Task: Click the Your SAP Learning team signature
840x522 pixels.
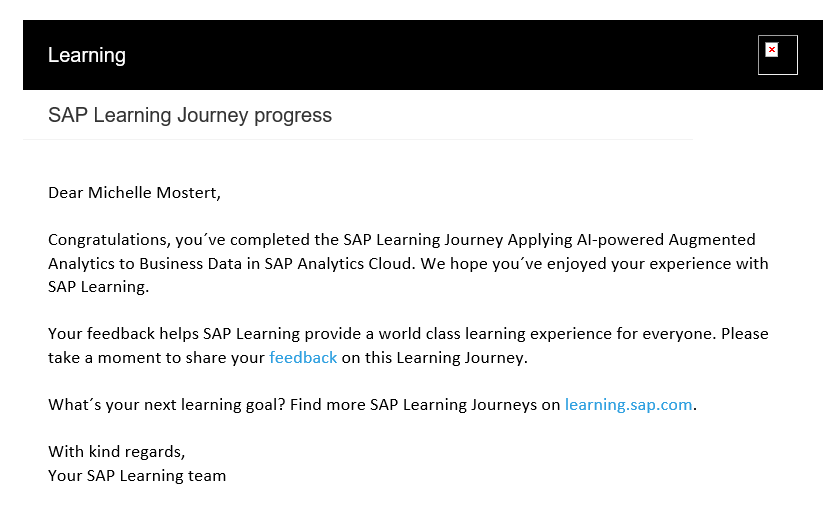Action: pos(137,476)
